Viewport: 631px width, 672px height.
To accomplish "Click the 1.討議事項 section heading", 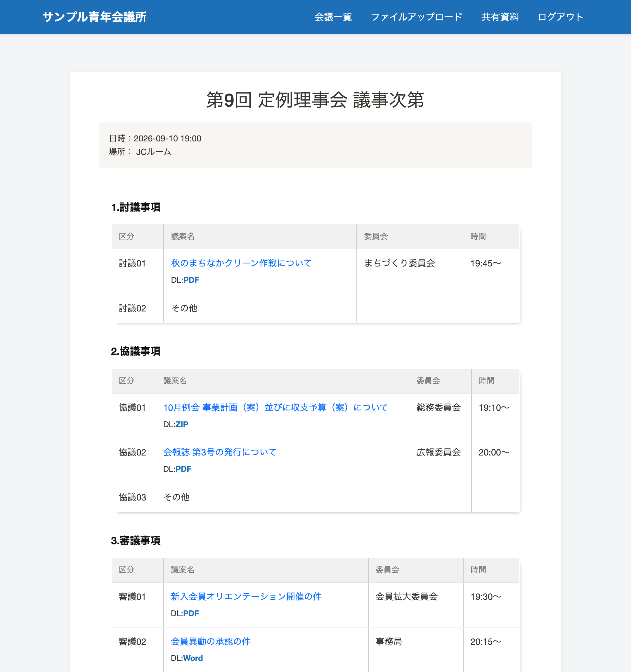I will [x=136, y=207].
